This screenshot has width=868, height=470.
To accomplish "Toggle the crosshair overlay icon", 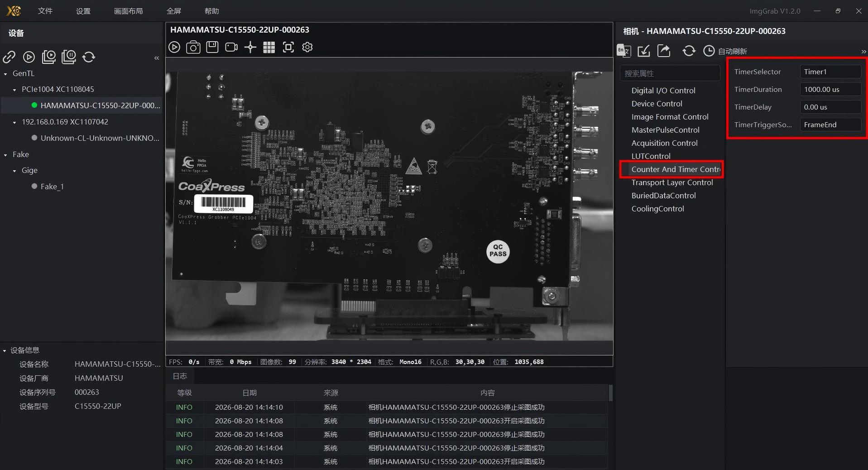I will (250, 47).
